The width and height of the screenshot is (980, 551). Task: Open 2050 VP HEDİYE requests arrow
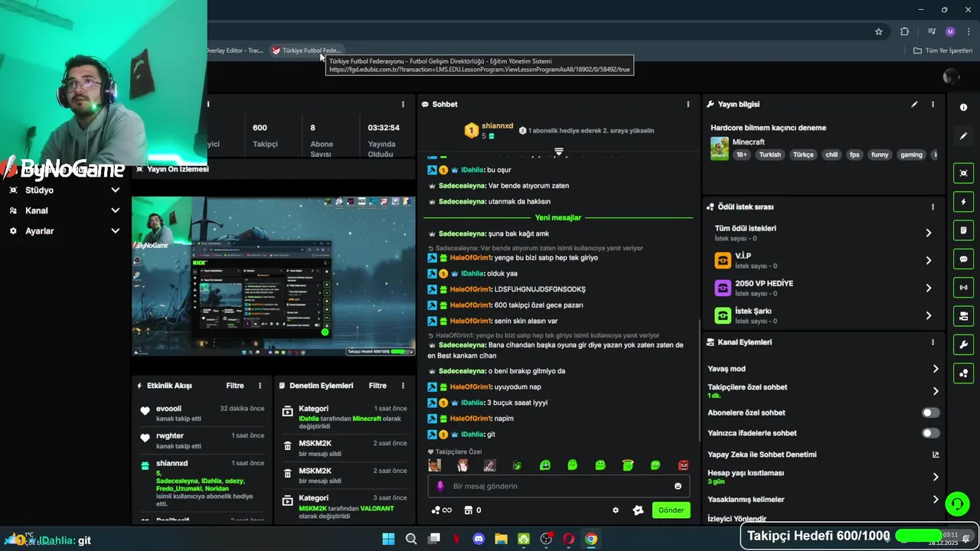pos(928,288)
